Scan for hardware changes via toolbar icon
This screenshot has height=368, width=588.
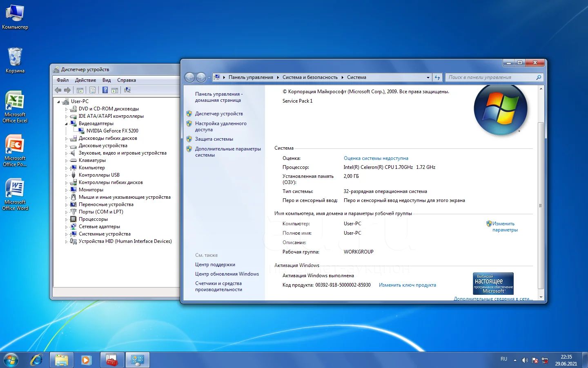coord(127,90)
